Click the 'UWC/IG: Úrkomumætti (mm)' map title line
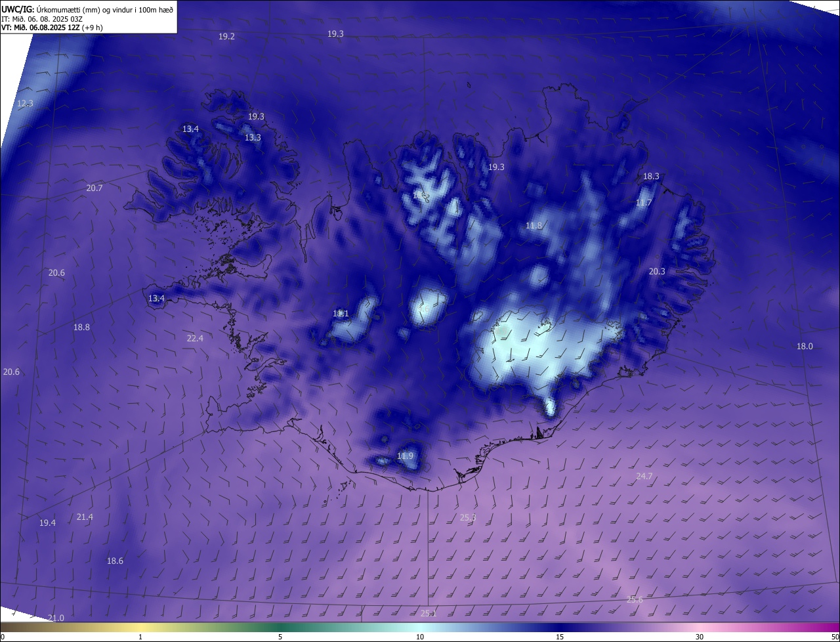Screen dimensions: 840x642 (87, 10)
